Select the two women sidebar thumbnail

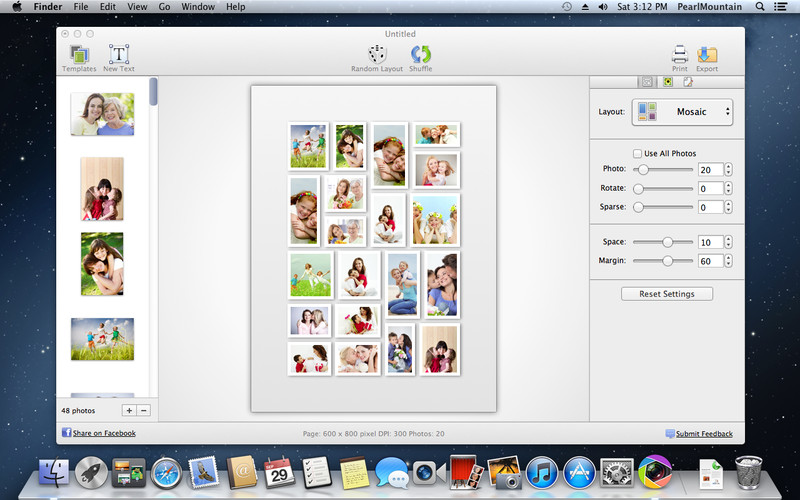click(103, 114)
